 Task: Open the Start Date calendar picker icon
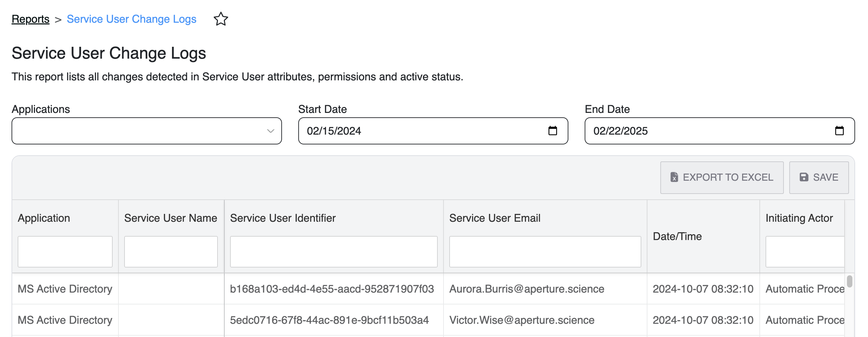pyautogui.click(x=552, y=131)
